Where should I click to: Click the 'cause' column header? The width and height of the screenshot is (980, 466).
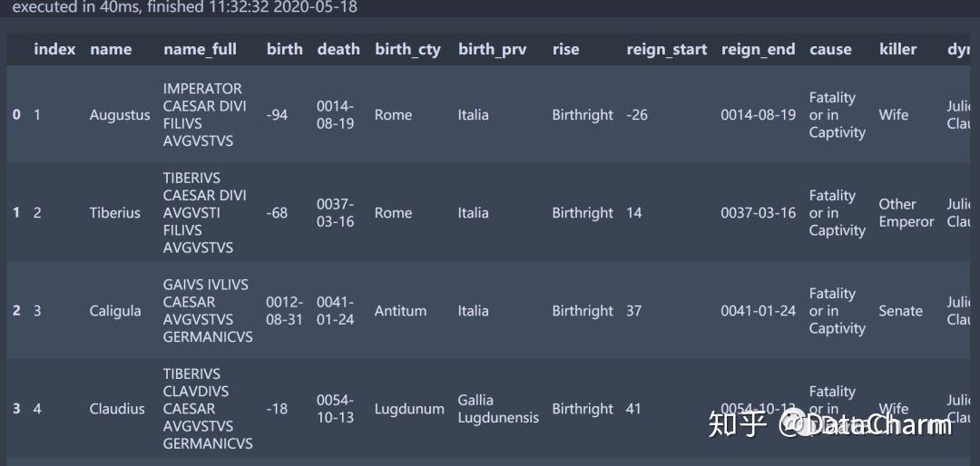coord(830,49)
